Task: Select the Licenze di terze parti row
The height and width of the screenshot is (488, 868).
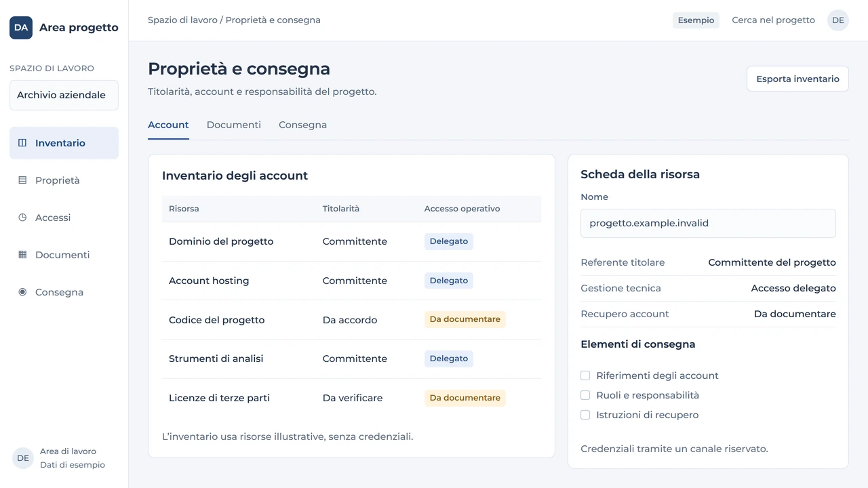Action: [x=351, y=398]
